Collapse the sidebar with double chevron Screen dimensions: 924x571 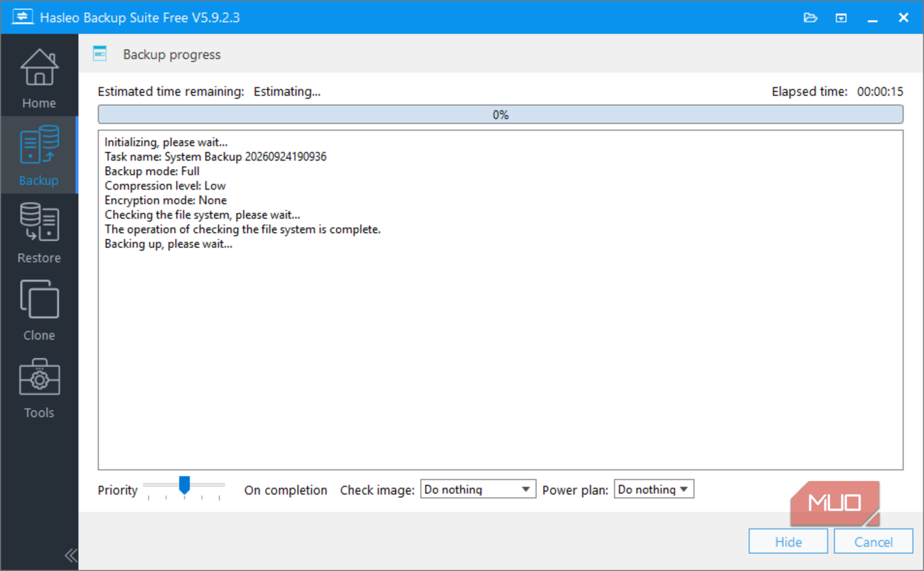[x=70, y=555]
